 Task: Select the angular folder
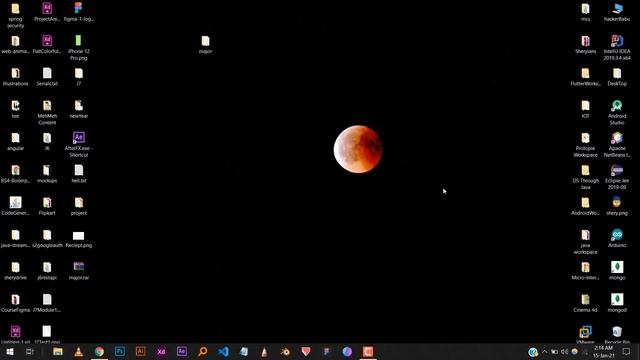point(16,142)
